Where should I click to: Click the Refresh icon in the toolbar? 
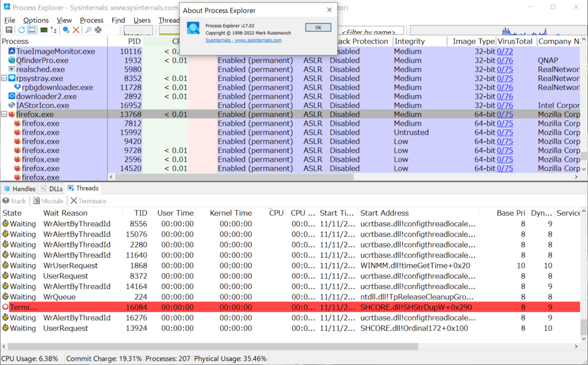click(21, 30)
